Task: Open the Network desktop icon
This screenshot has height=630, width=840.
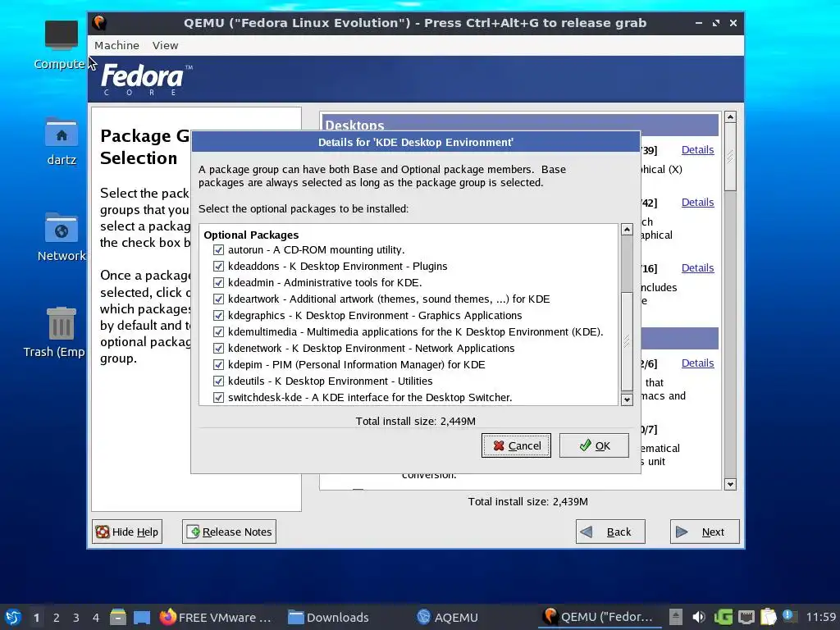Action: coord(62,237)
